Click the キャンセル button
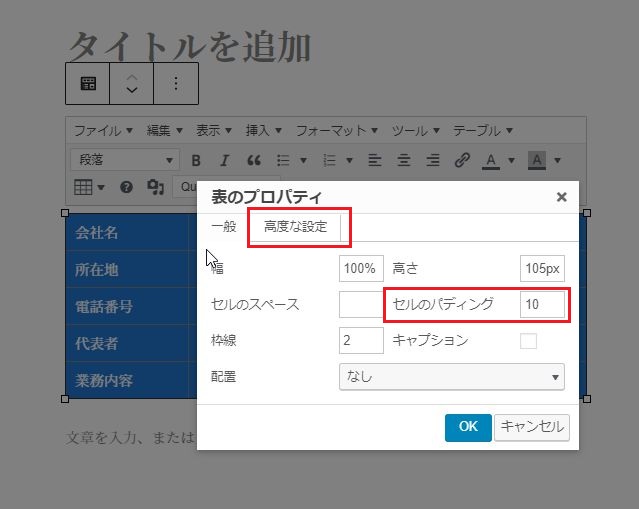 point(532,427)
